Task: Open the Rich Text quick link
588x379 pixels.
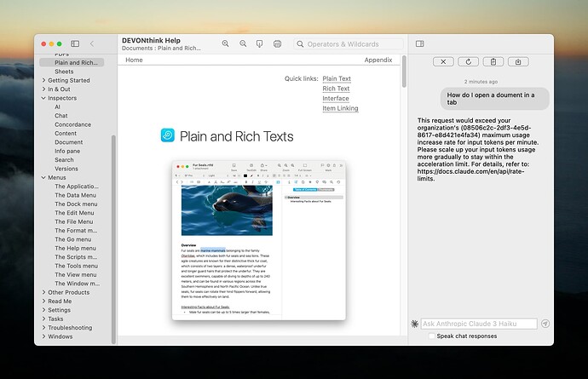Action: pos(336,89)
